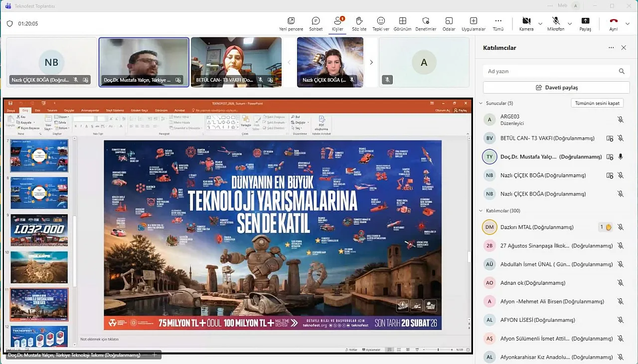Expand the Kamera options dropdown arrow
Image resolution: width=638 pixels, height=364 pixels.
[x=540, y=23]
